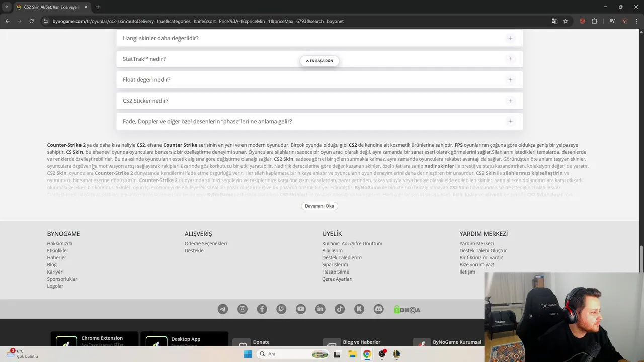
Task: Open Çerez Ayarları link
Action: (337, 279)
